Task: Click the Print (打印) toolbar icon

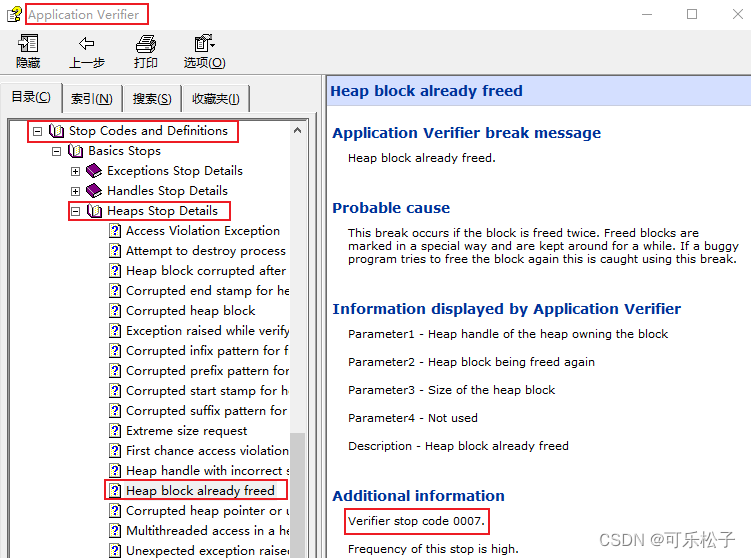Action: point(146,44)
